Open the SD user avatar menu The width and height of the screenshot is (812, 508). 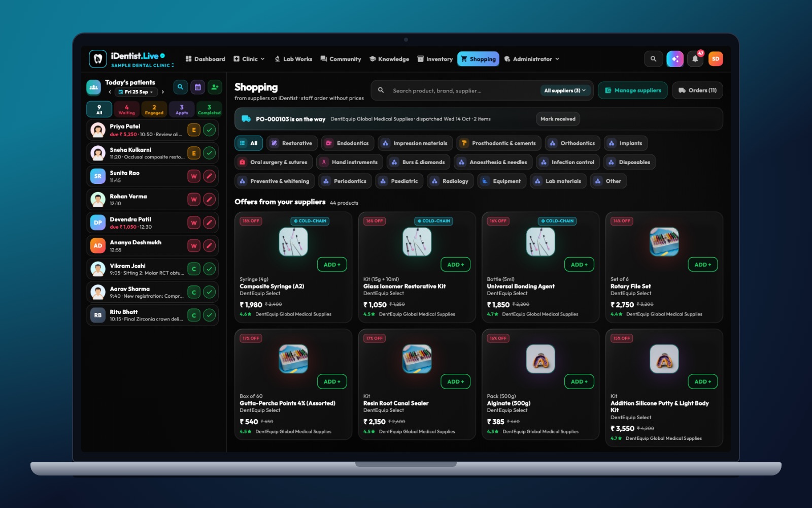point(716,59)
